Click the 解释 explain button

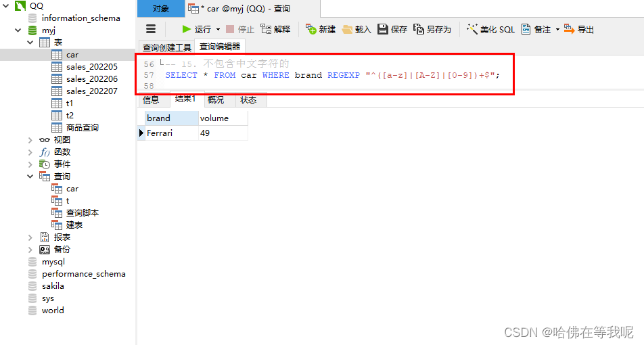tap(275, 29)
